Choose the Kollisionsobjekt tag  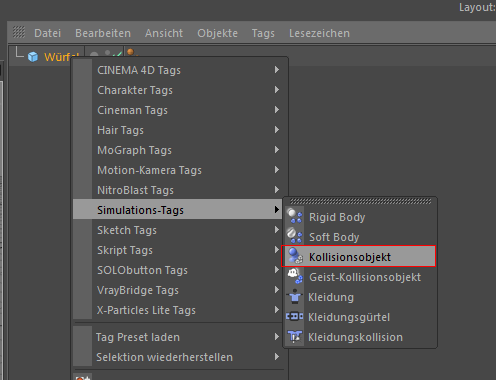(359, 256)
